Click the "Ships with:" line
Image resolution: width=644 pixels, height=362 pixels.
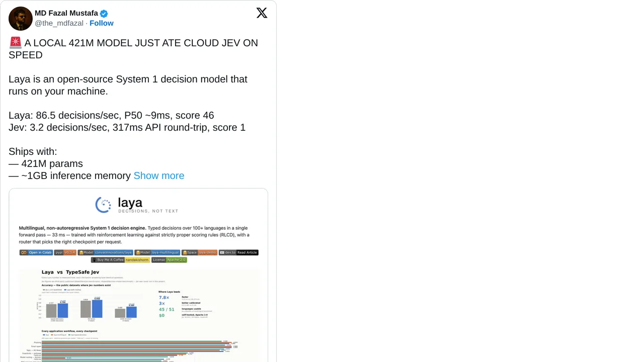tap(33, 151)
